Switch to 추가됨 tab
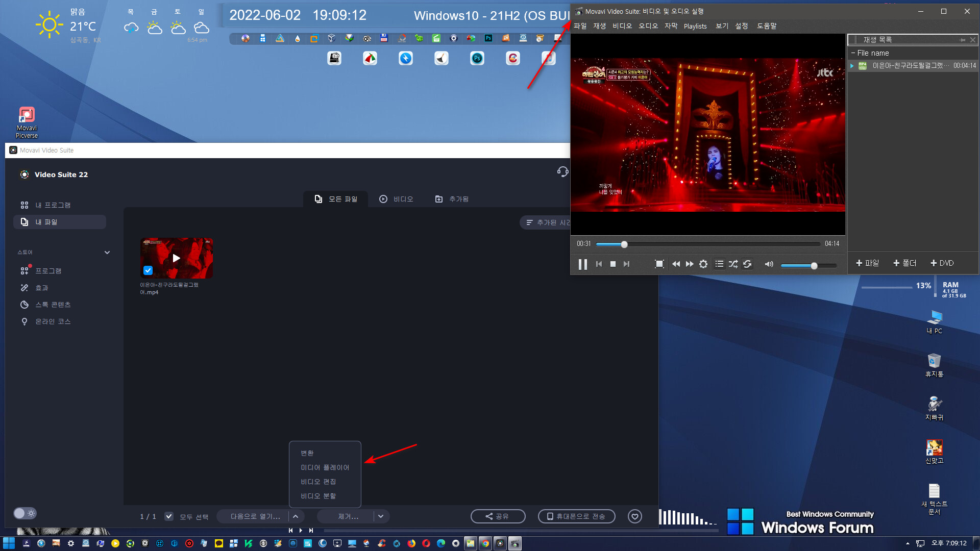The width and height of the screenshot is (980, 551). click(x=452, y=199)
